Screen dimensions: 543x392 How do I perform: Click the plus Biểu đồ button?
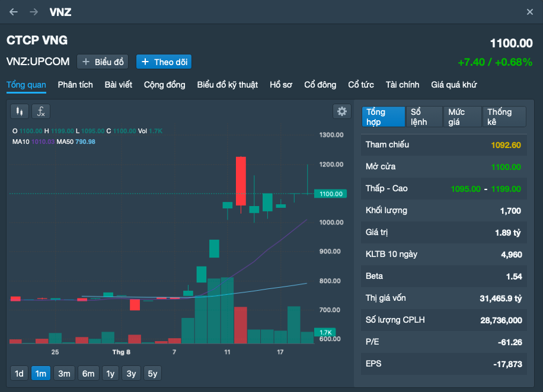click(103, 62)
